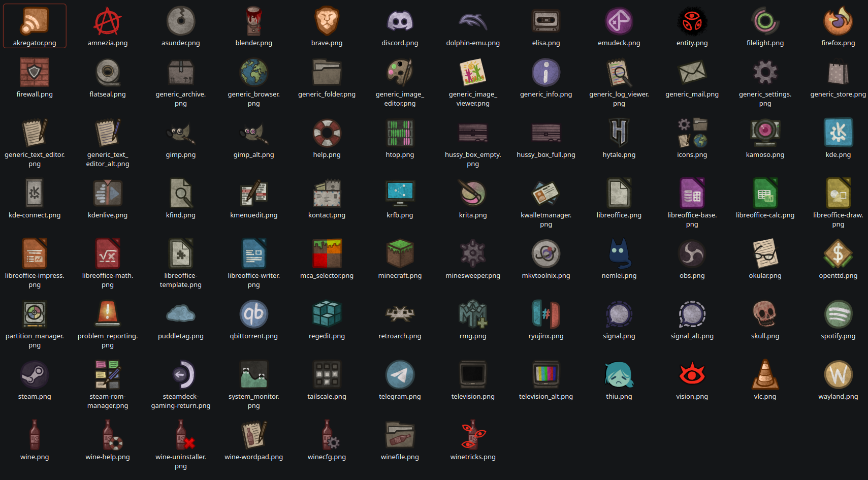Select the akregator RSS feed icon
868x480 pixels.
[x=35, y=21]
